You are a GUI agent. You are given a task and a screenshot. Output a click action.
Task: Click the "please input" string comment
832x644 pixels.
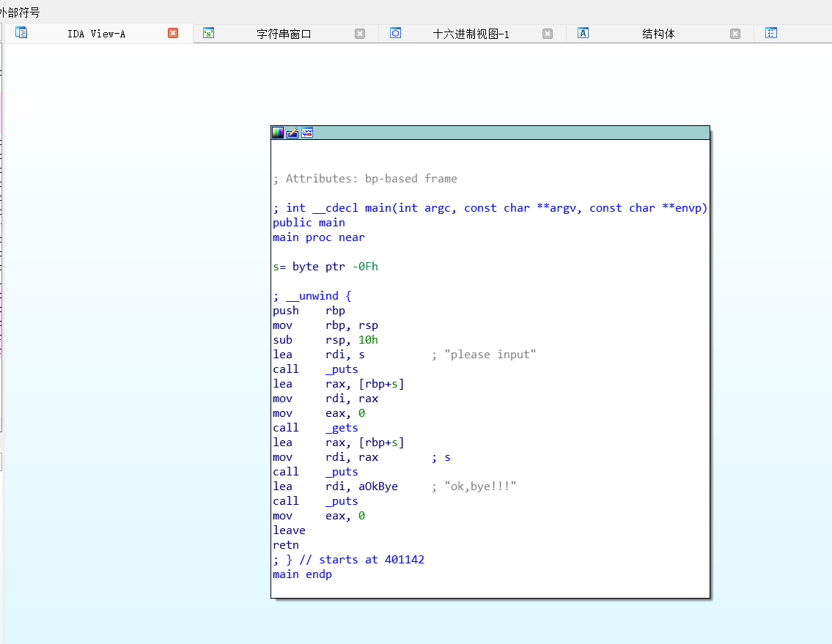click(490, 355)
